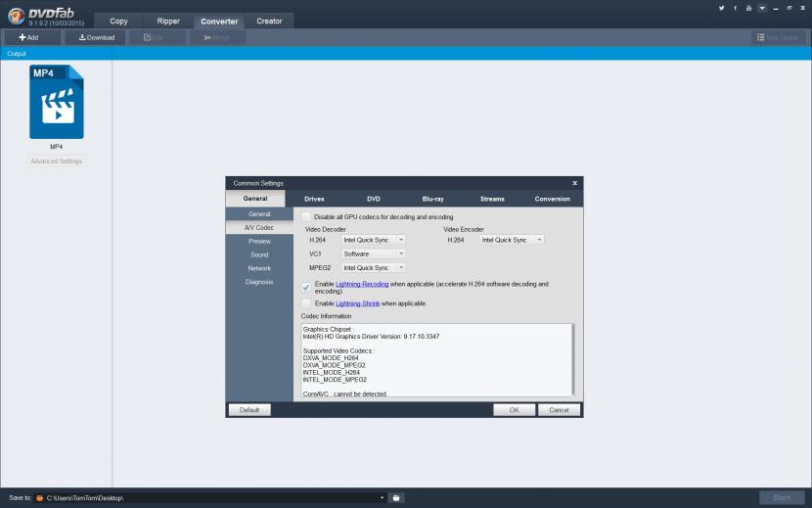Select Preview in the settings sidebar
Screen dimensions: 812x508
pyautogui.click(x=259, y=241)
